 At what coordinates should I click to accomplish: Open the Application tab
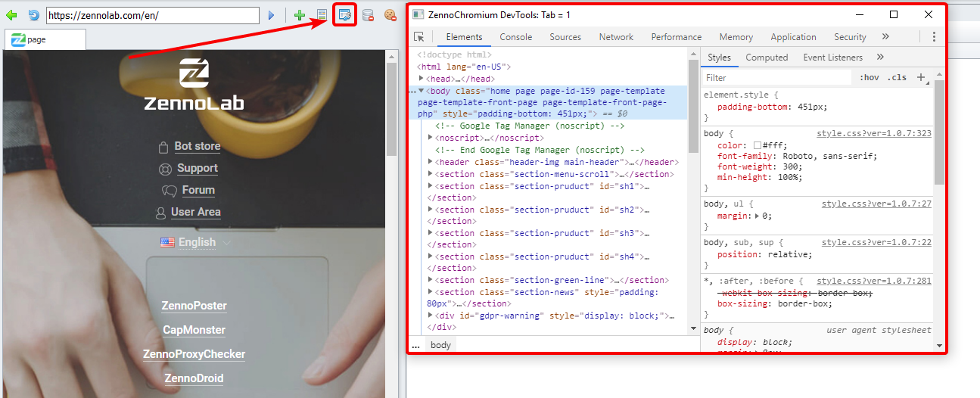[x=793, y=37]
